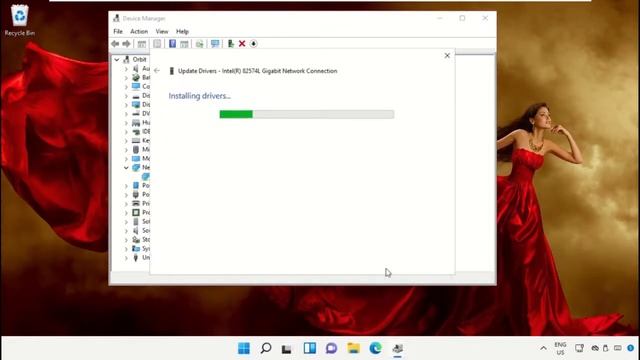Expand the Keyboards category arrow

[x=126, y=141]
